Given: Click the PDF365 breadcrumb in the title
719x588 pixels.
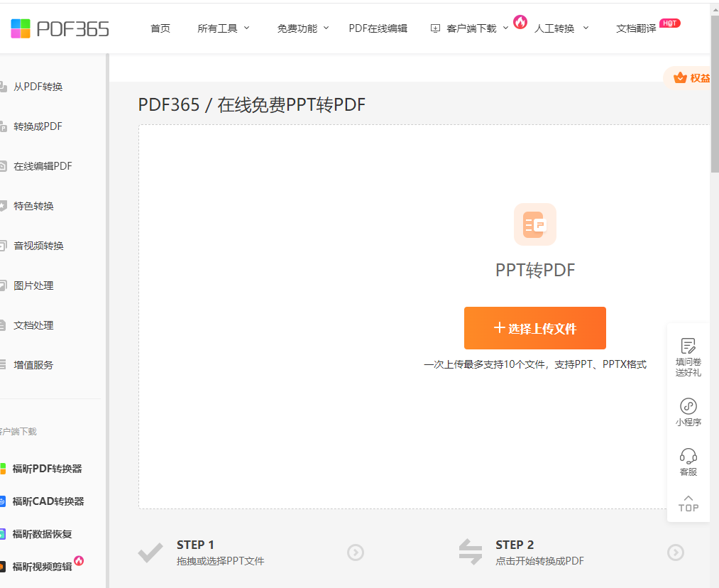Looking at the screenshot, I should click(x=169, y=104).
